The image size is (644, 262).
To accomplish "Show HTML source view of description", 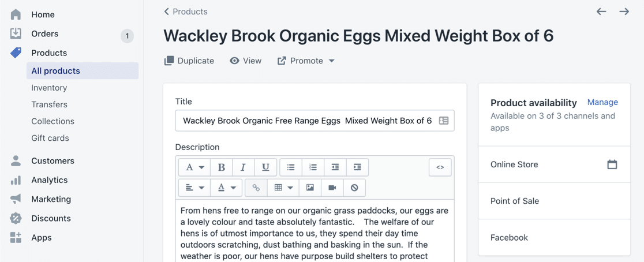I will (x=440, y=167).
